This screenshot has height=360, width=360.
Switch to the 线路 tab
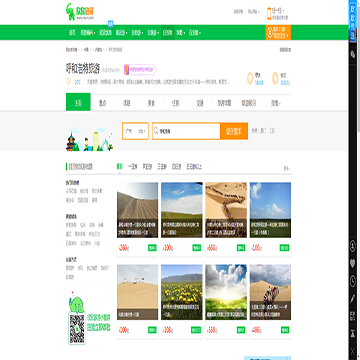[127, 103]
